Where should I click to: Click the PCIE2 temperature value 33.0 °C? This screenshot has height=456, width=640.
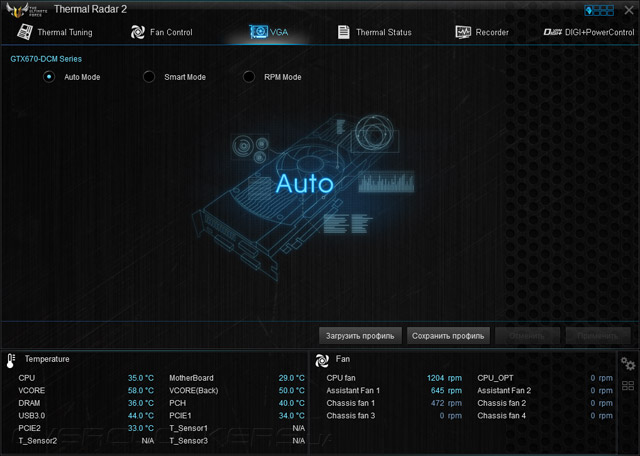click(x=141, y=428)
